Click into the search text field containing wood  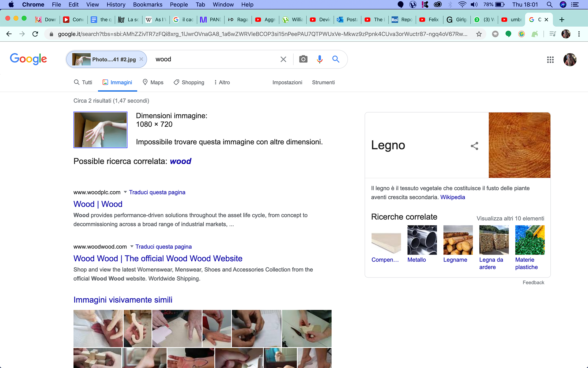(x=214, y=59)
